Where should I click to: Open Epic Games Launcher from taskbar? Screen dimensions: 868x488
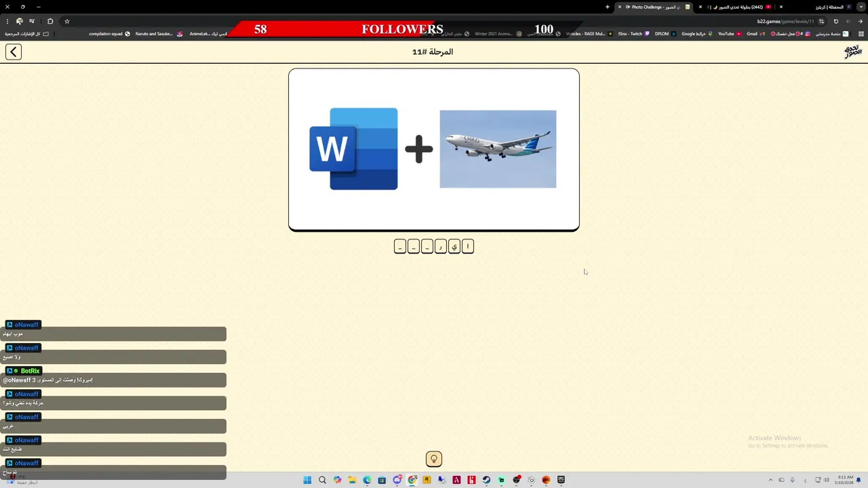coord(561,480)
